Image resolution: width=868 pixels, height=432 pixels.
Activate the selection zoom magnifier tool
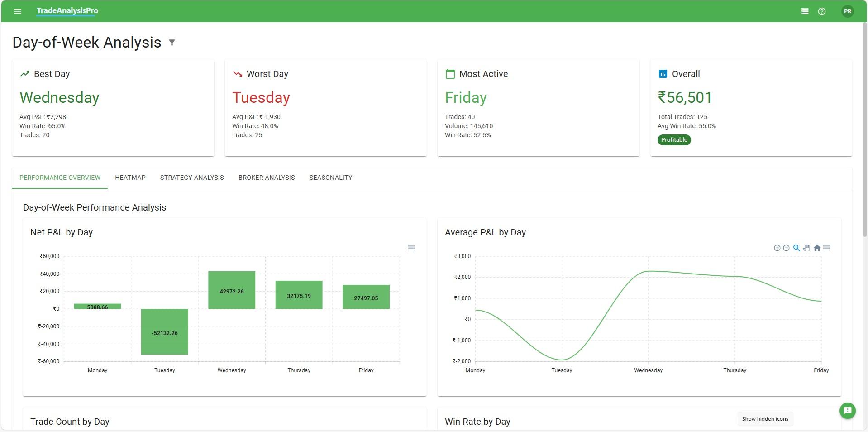click(796, 248)
